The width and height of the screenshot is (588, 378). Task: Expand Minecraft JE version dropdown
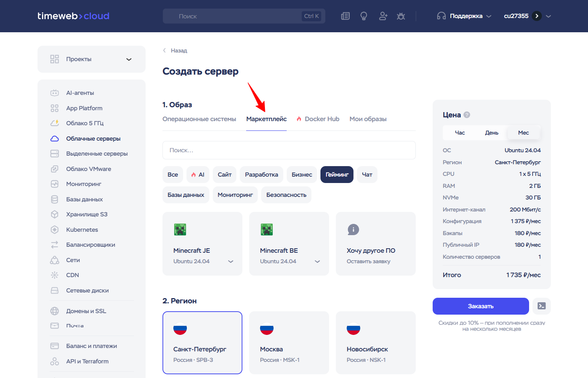click(x=230, y=261)
